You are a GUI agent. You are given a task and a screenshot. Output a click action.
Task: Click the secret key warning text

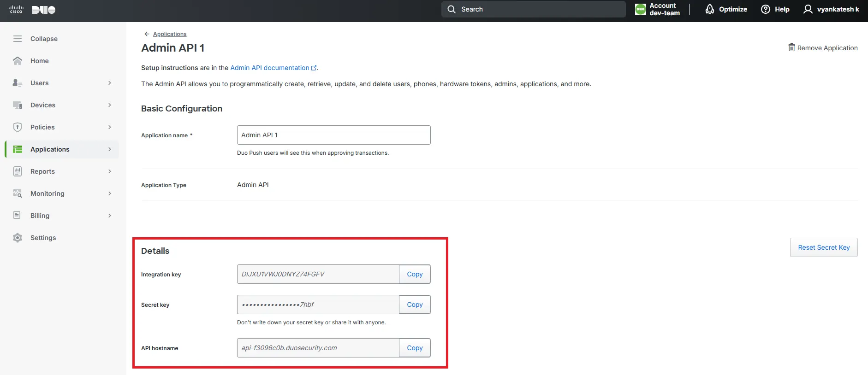311,322
